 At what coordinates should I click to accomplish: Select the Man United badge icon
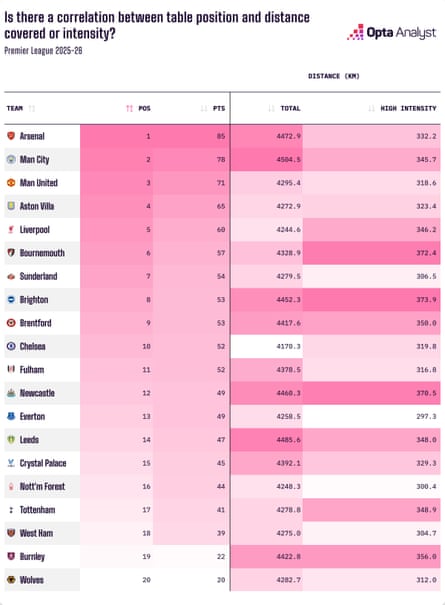pyautogui.click(x=11, y=183)
